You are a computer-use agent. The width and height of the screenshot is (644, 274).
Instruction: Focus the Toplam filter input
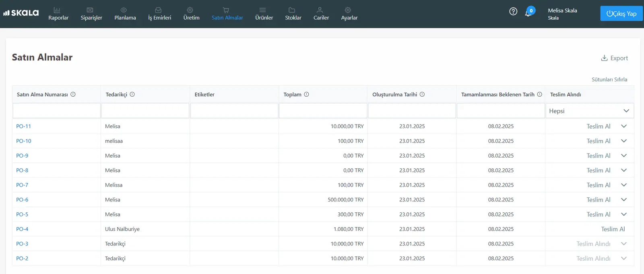pos(323,111)
